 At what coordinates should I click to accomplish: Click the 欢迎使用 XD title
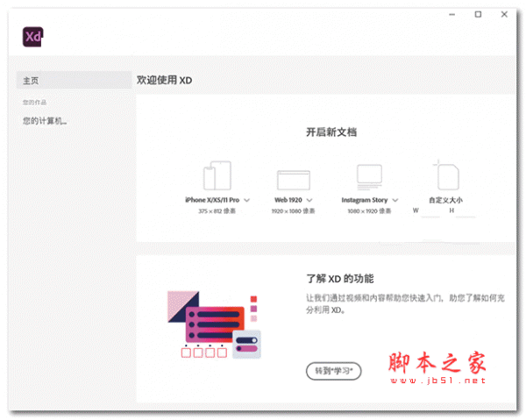coord(165,80)
